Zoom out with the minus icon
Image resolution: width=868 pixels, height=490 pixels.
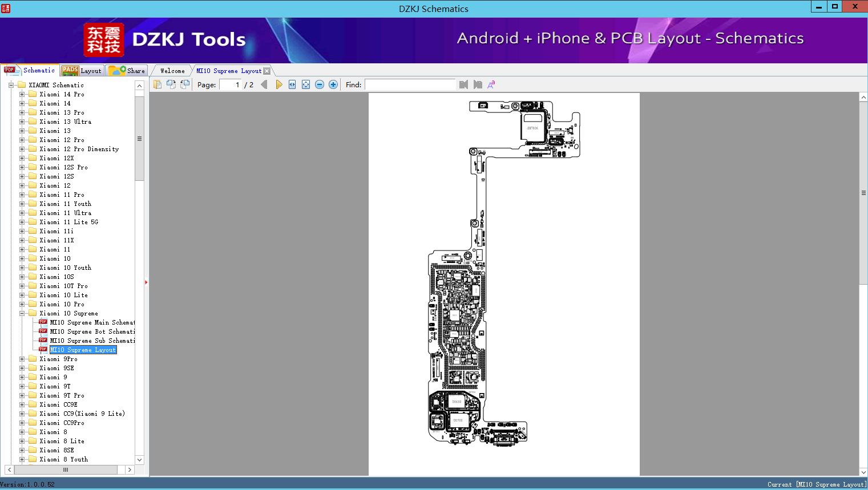pos(320,84)
